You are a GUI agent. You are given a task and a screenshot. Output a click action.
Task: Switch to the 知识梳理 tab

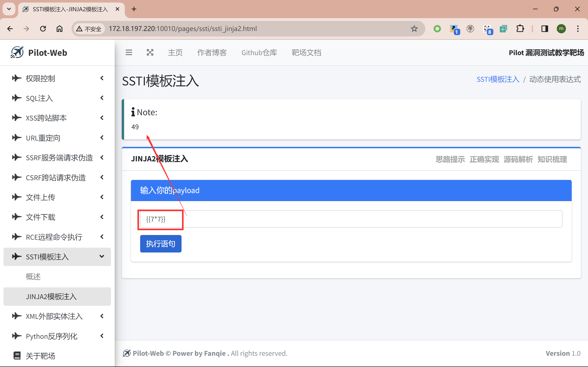(552, 159)
